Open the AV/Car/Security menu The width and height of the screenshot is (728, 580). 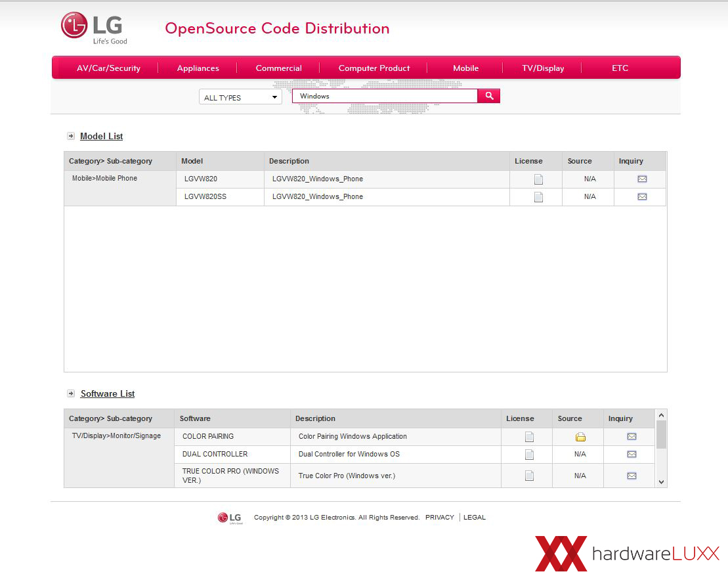(109, 68)
